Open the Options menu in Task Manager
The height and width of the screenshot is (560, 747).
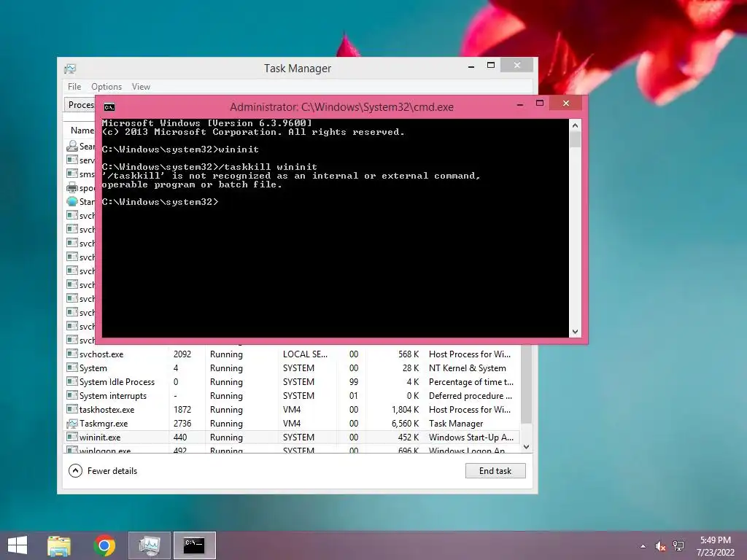coord(107,87)
